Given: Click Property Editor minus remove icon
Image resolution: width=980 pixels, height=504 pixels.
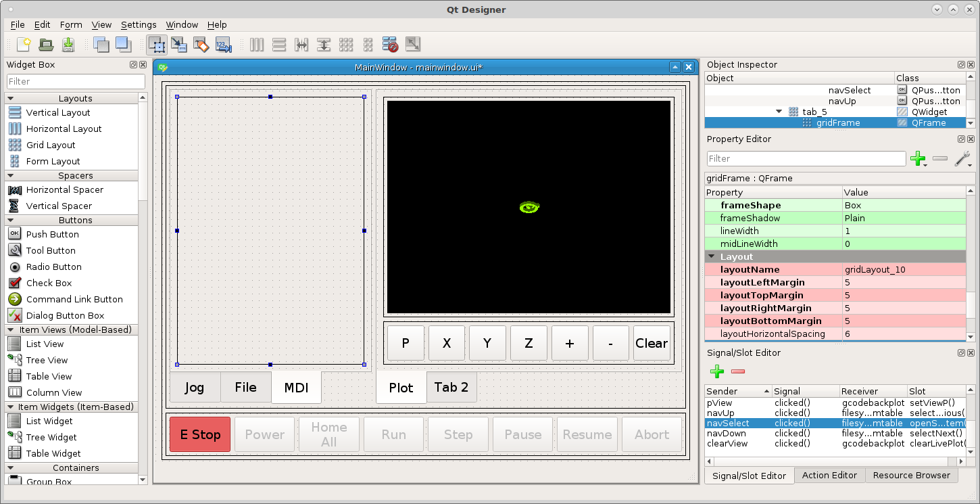Looking at the screenshot, I should pos(940,159).
